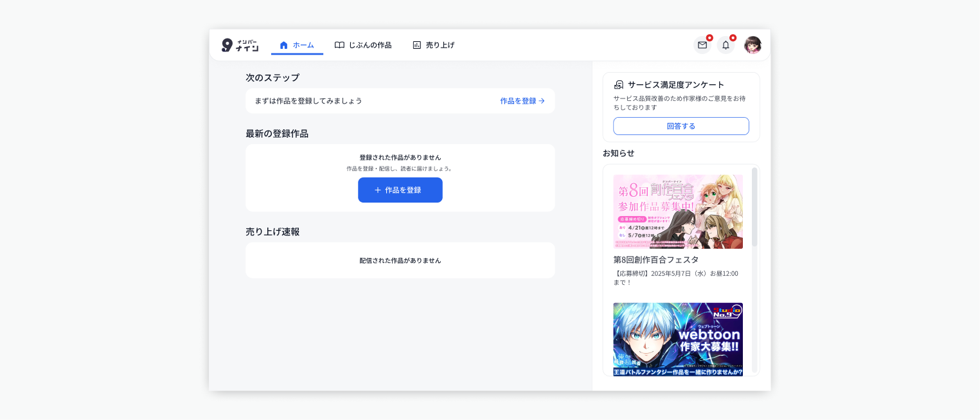Open the 第8回創作百合フェスタ announcement thumbnail
Image resolution: width=980 pixels, height=420 pixels.
click(x=678, y=211)
